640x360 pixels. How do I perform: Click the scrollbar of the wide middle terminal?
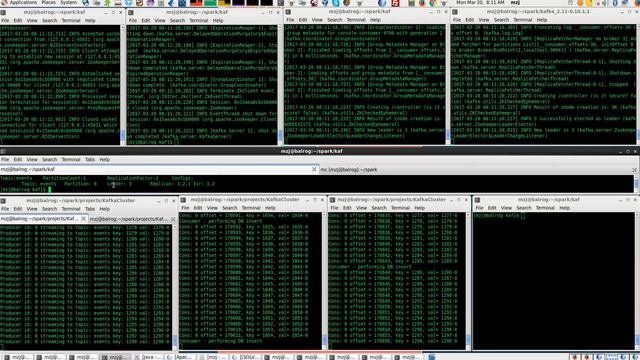[x=636, y=184]
